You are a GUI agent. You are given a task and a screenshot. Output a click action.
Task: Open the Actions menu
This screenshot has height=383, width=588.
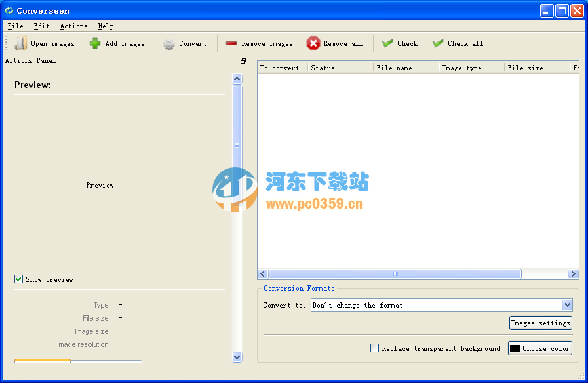73,26
